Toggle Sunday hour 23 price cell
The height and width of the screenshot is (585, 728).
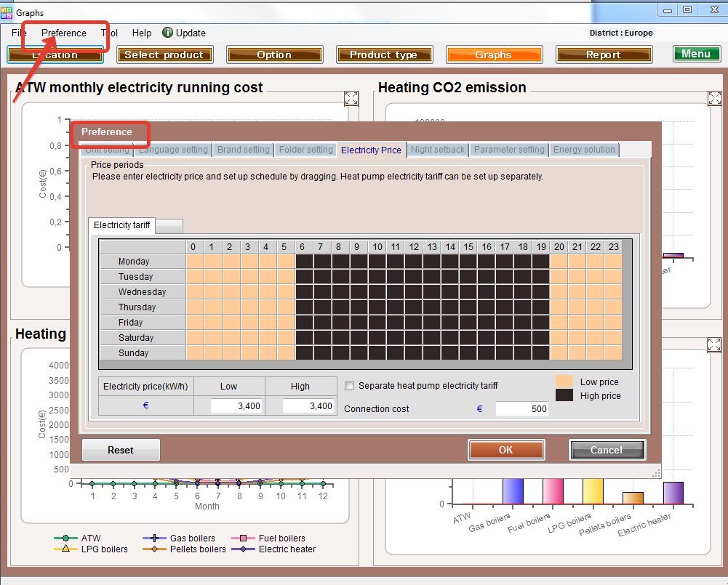pos(613,353)
